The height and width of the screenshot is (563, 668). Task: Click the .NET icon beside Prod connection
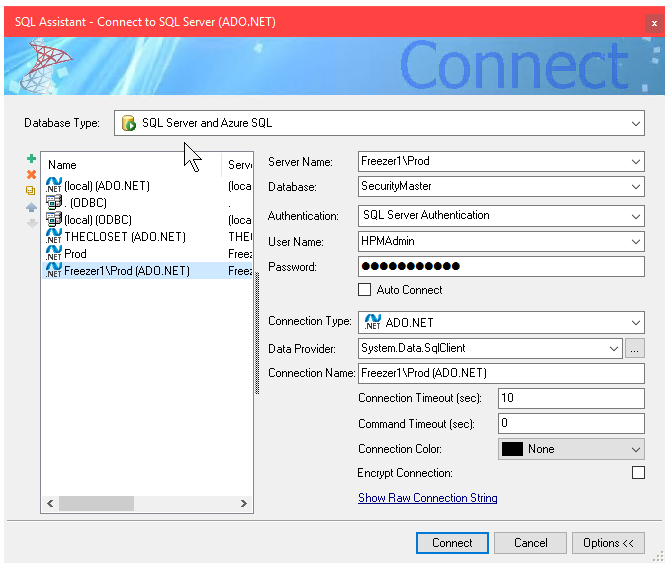point(54,253)
